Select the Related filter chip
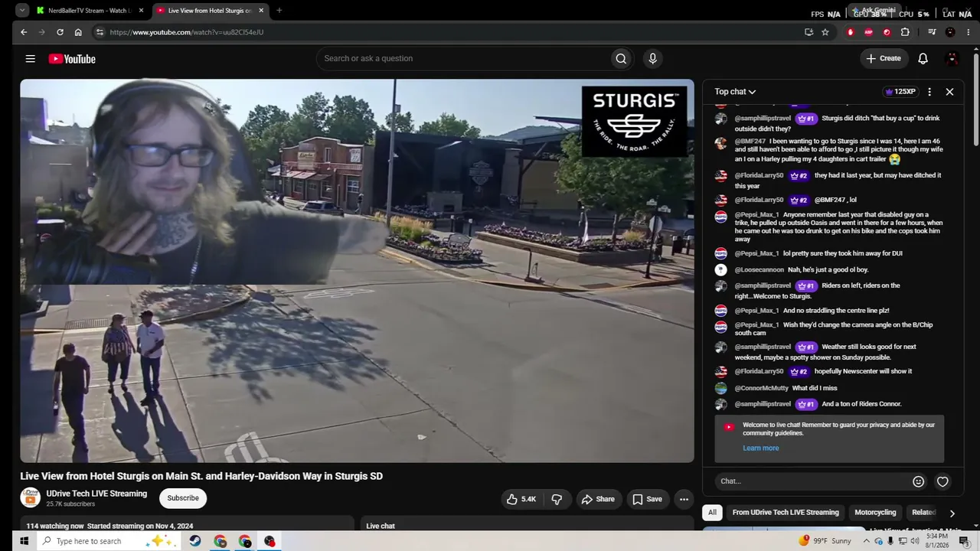 pos(923,513)
